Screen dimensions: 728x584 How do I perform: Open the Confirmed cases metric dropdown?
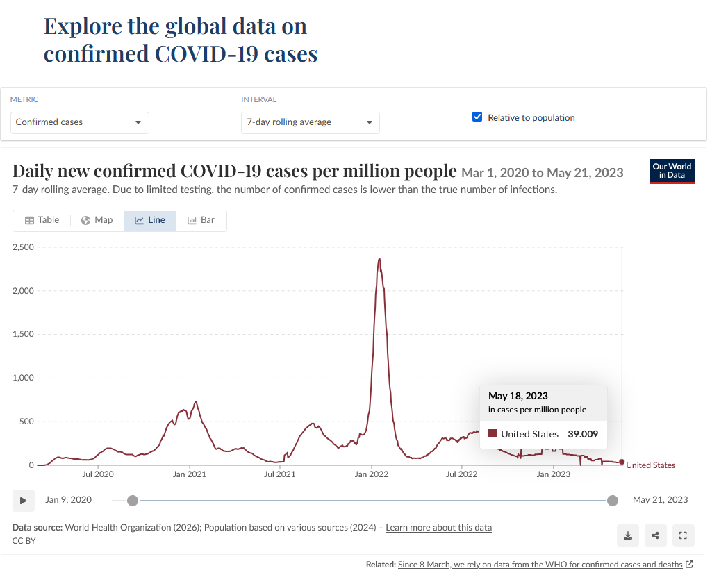pos(79,122)
